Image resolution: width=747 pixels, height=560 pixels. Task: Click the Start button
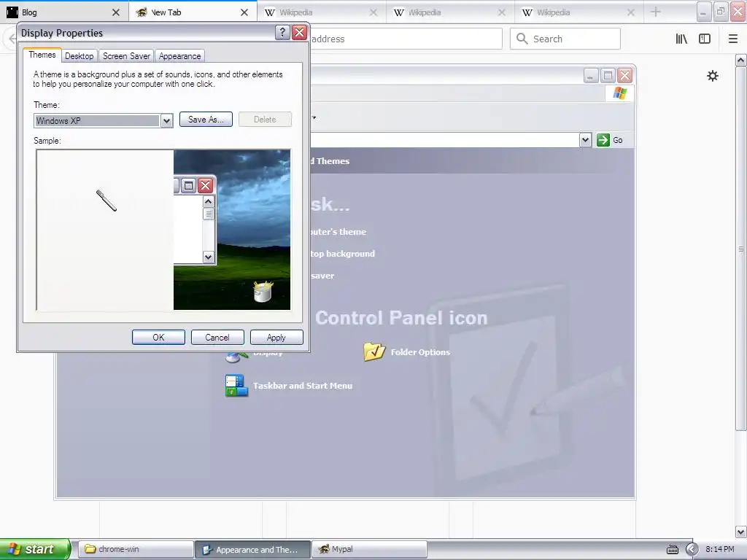coord(35,549)
